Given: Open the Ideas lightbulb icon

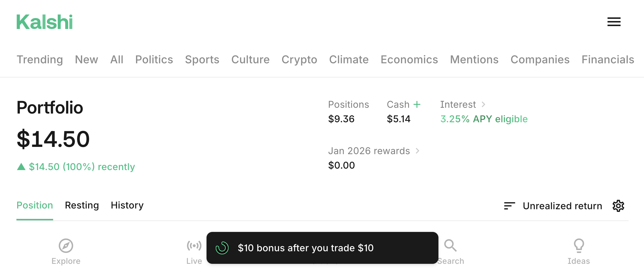Looking at the screenshot, I should pyautogui.click(x=579, y=245).
